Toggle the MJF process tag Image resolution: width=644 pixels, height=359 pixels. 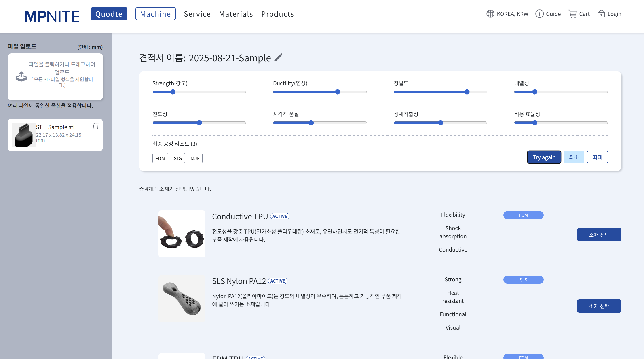point(195,158)
